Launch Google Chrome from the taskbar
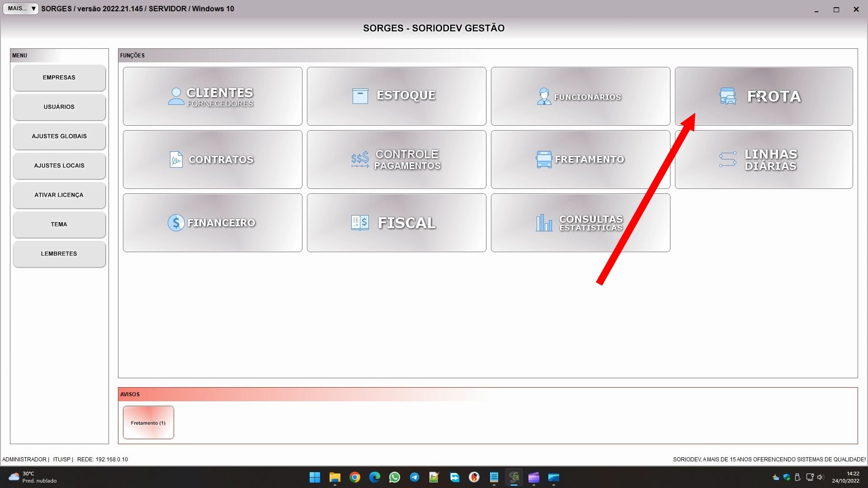868x488 pixels. (x=355, y=477)
